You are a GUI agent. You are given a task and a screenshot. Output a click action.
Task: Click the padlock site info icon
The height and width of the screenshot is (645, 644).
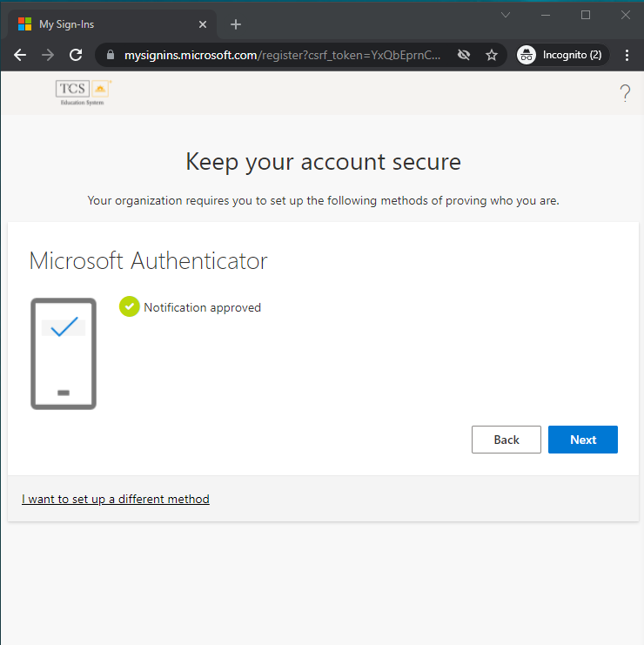pos(111,55)
